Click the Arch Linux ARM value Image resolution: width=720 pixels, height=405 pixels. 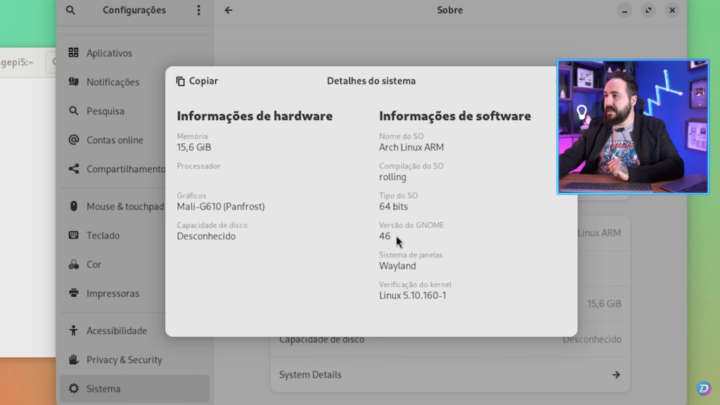(x=411, y=147)
